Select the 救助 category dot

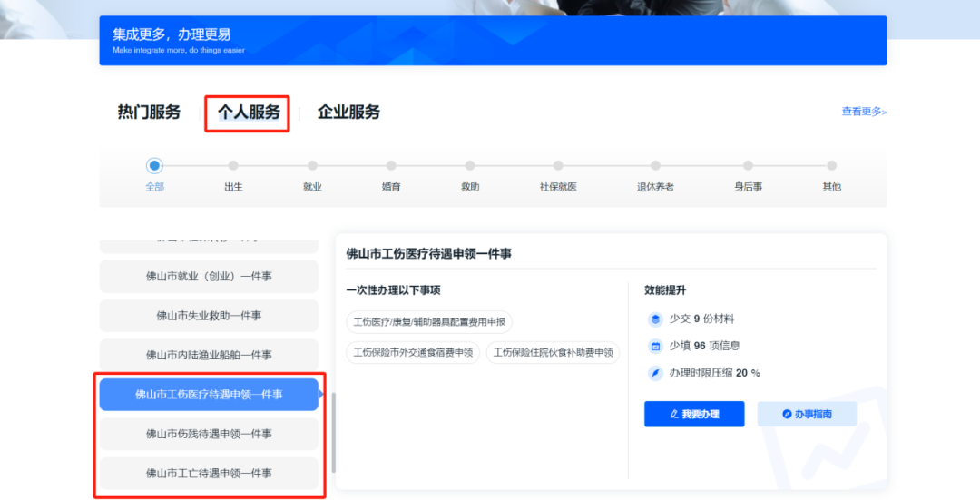point(469,166)
